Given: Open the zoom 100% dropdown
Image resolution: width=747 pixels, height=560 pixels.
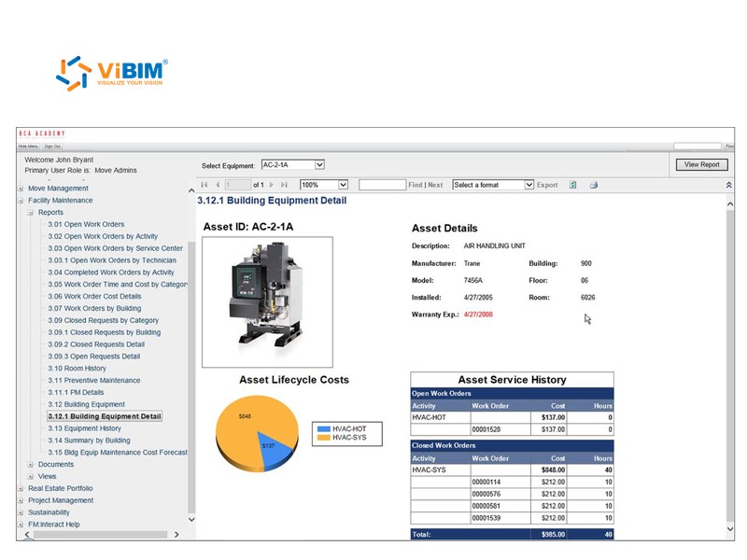Looking at the screenshot, I should (343, 185).
